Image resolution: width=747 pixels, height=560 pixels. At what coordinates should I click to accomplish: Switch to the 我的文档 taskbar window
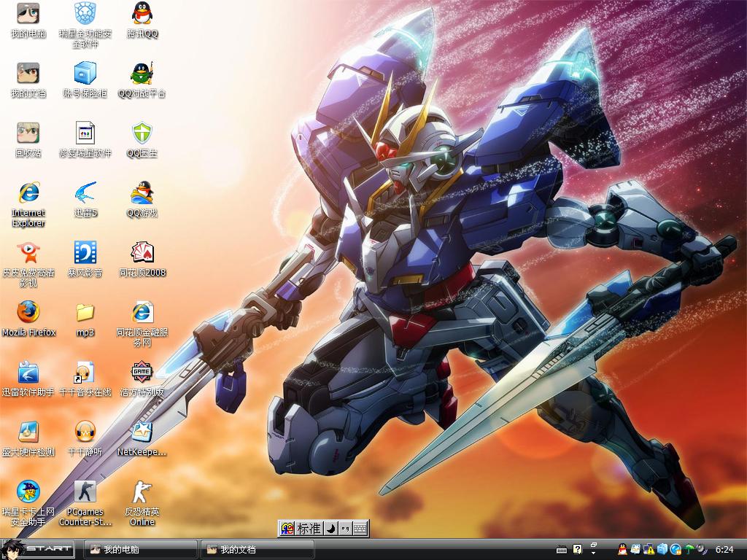tap(258, 549)
